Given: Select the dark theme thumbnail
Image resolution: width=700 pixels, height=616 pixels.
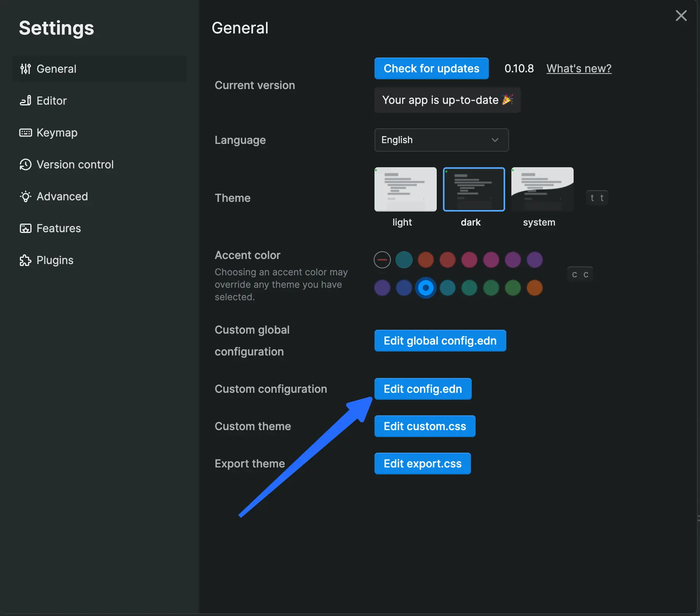Looking at the screenshot, I should click(474, 189).
